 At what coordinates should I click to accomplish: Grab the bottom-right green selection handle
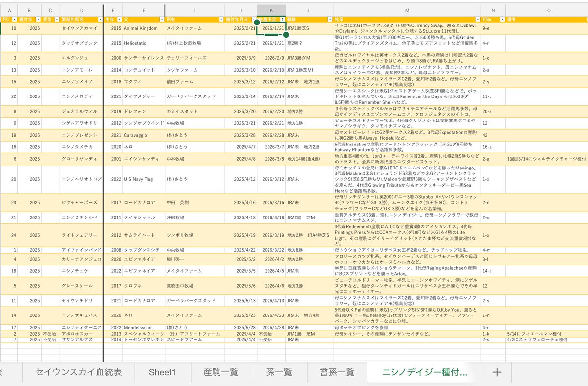coord(286,35)
